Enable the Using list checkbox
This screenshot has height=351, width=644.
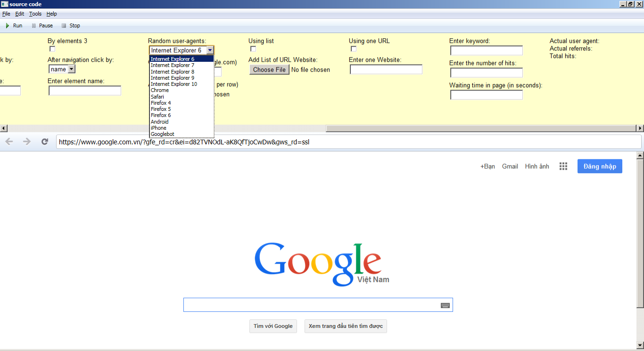click(253, 49)
